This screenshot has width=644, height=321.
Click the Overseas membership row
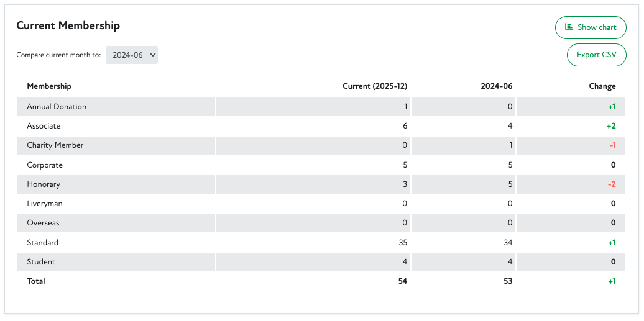(43, 223)
